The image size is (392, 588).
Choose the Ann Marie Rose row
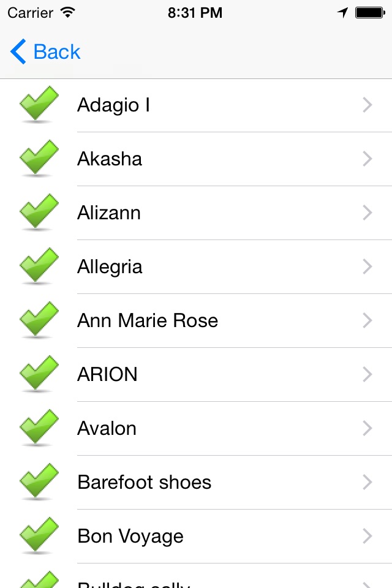click(x=196, y=320)
